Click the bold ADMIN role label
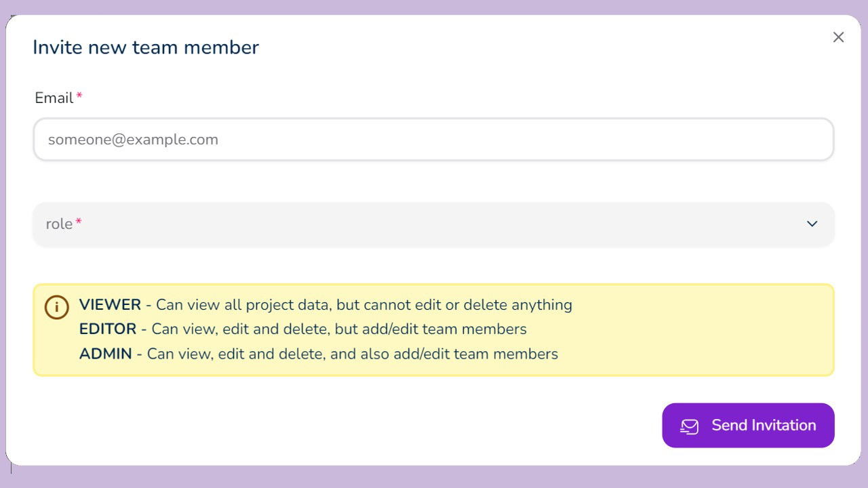868x488 pixels. 105,354
